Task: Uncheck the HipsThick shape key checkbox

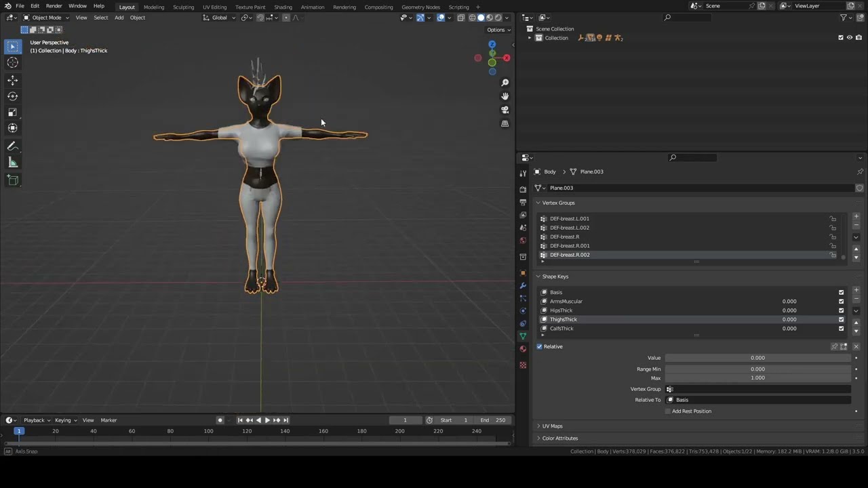Action: (x=841, y=310)
